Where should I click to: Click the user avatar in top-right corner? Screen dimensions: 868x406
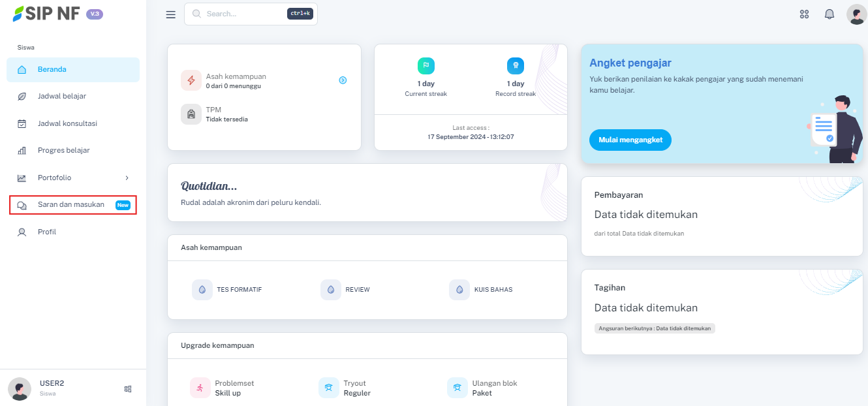(x=856, y=14)
